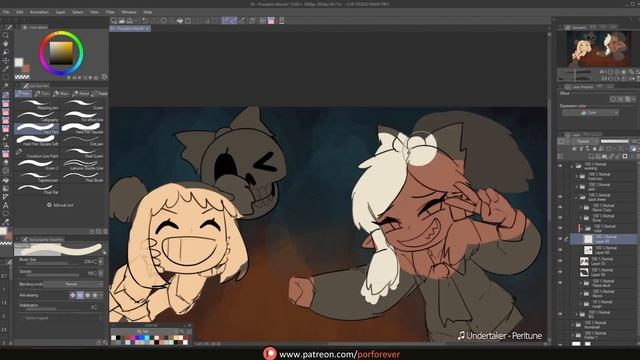This screenshot has height=360, width=640.
Task: Expand the Flame skull layer folder
Action: pyautogui.click(x=581, y=282)
